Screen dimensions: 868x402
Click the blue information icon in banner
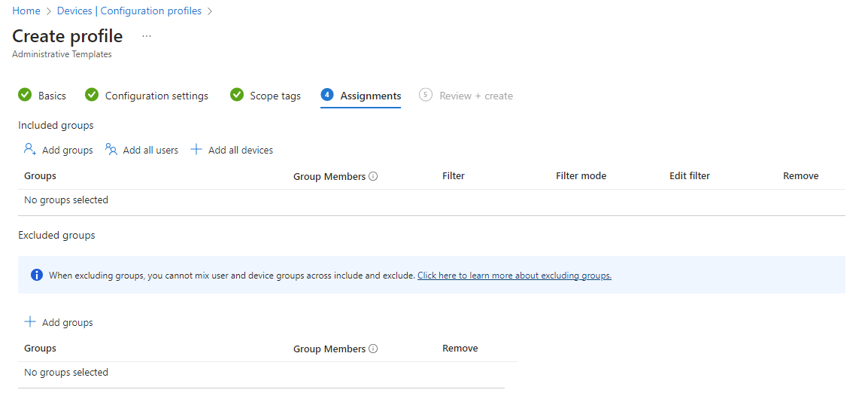(37, 275)
